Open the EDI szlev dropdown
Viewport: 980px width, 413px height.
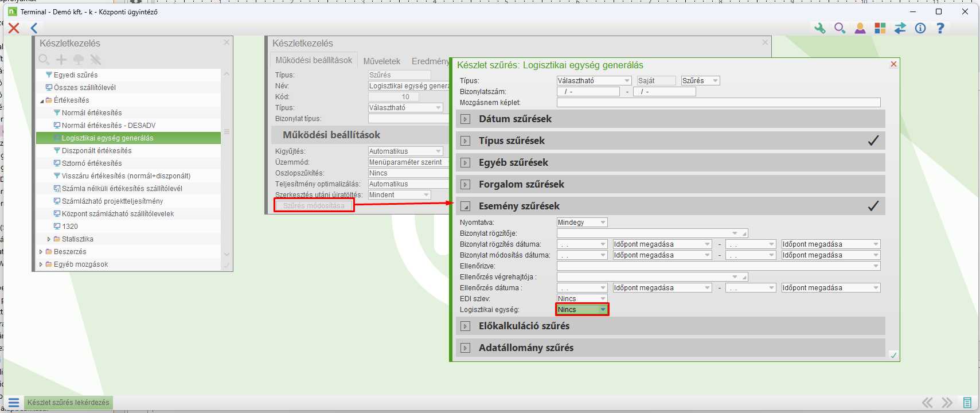(x=603, y=299)
